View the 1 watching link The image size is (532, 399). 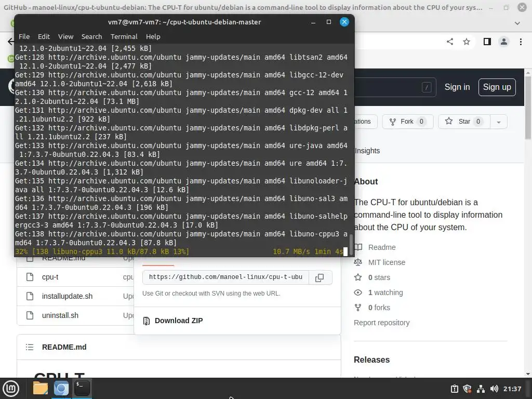385,292
